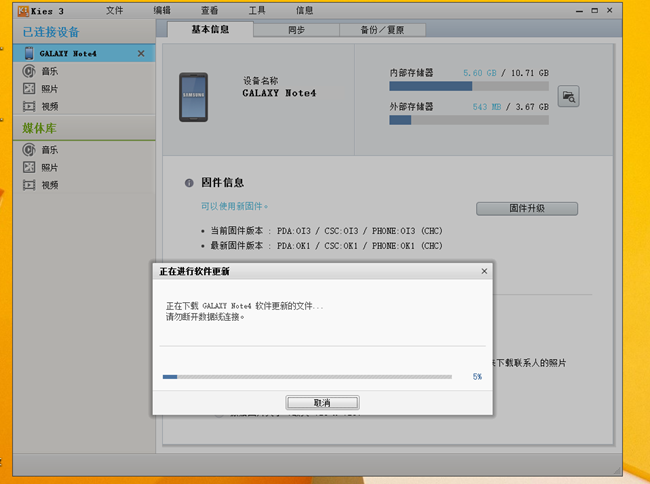
Task: Click the Kies 3 logo icon
Action: [23, 11]
